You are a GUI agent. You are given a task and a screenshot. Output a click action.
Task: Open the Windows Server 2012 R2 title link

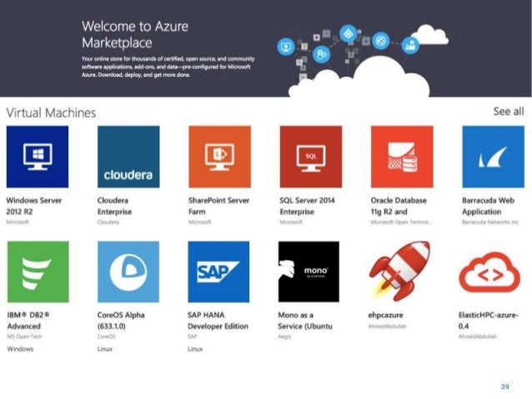34,206
